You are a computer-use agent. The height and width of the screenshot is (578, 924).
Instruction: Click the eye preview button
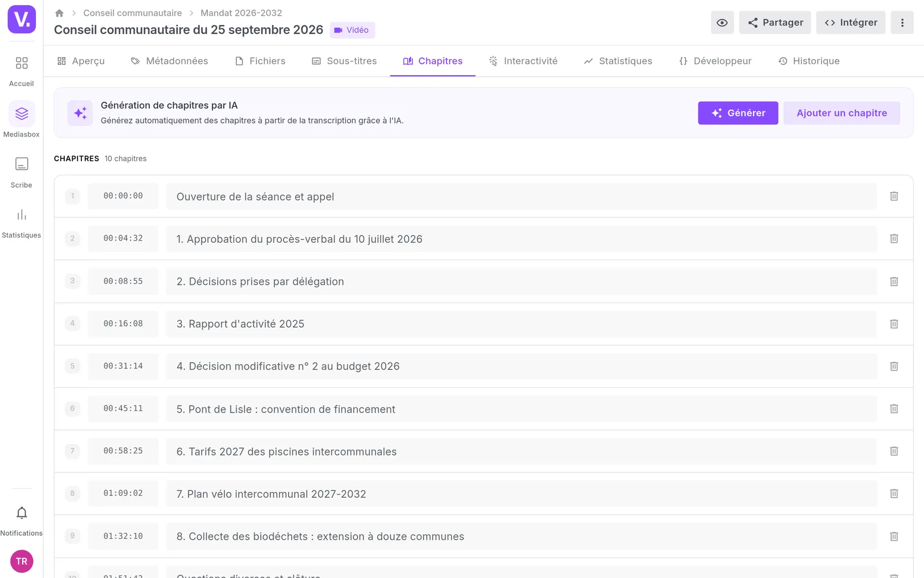coord(722,23)
